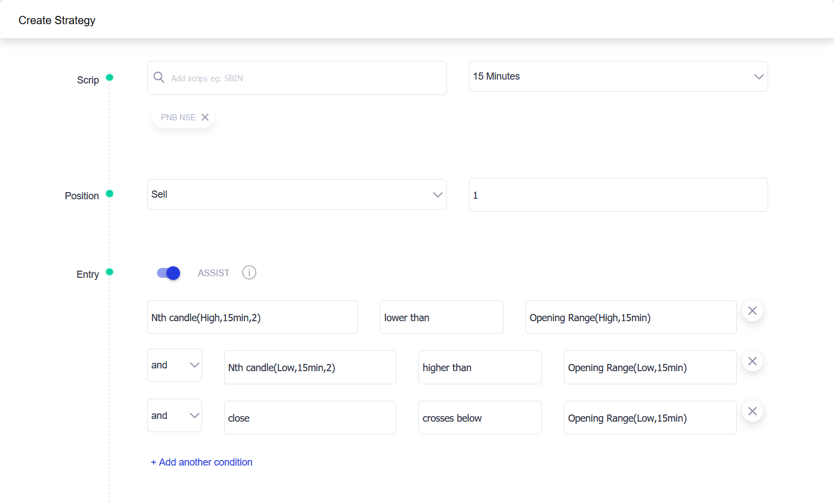Viewport: 834px width, 504px height.
Task: Click the search magnifier icon in scrip field
Action: click(159, 77)
